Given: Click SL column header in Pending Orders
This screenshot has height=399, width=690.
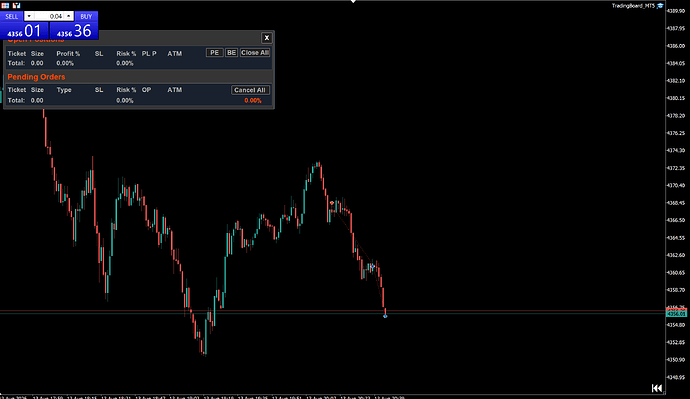Looking at the screenshot, I should pyautogui.click(x=99, y=90).
